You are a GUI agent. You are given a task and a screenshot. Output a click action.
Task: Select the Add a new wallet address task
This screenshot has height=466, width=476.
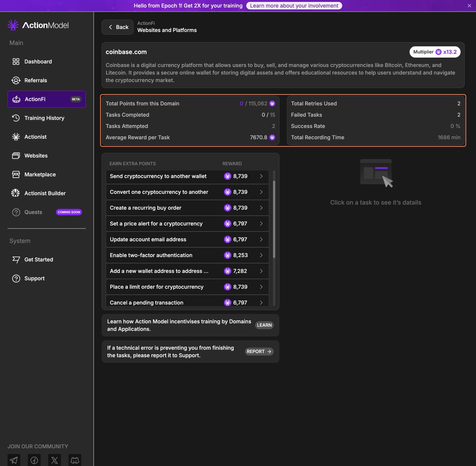[187, 271]
